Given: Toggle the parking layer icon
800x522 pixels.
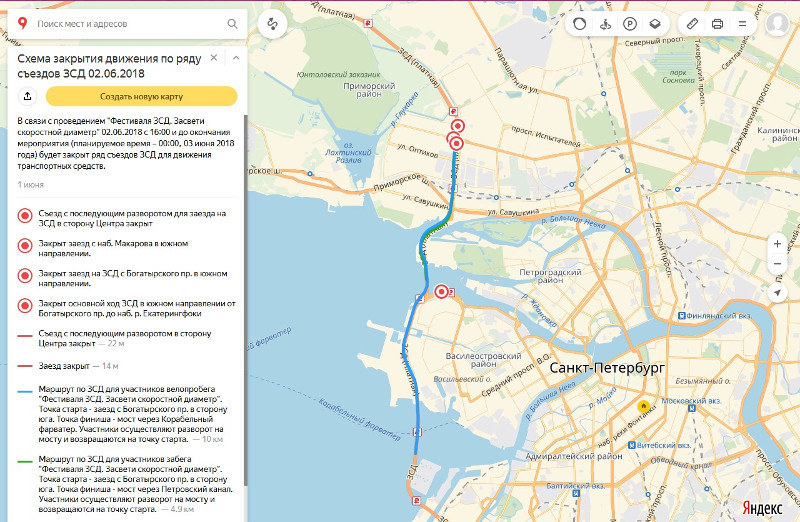Looking at the screenshot, I should [x=630, y=23].
